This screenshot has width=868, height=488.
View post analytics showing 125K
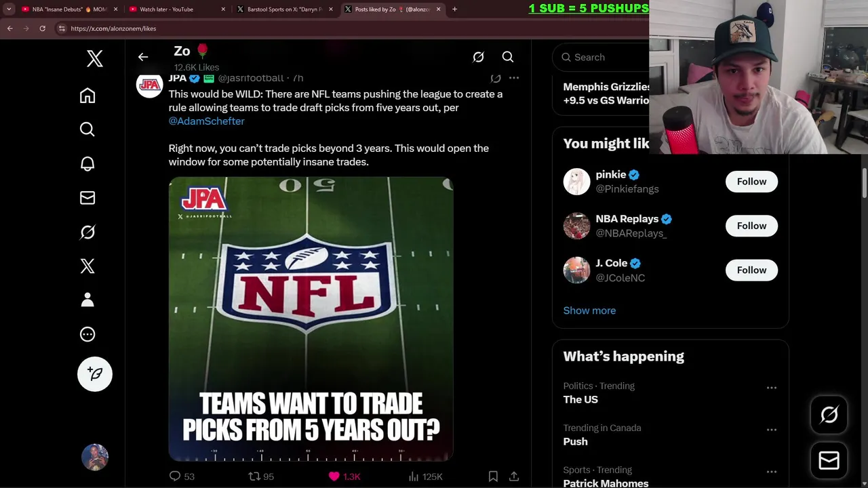(425, 476)
